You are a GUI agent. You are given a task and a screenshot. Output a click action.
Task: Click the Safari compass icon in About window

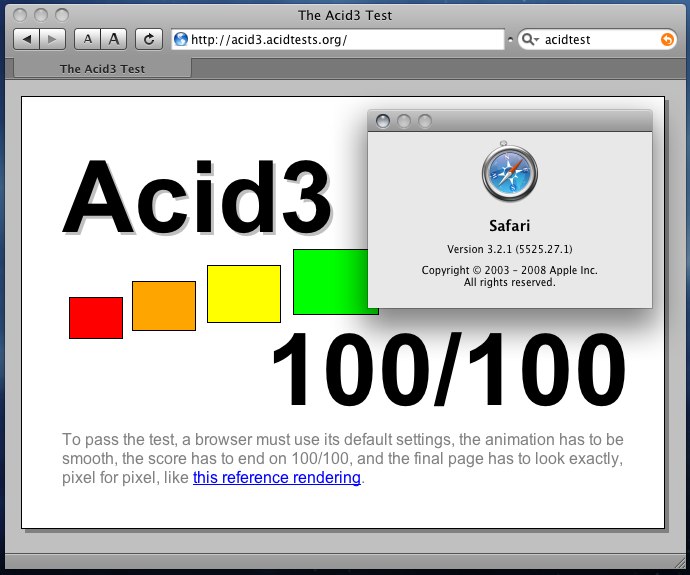(510, 172)
